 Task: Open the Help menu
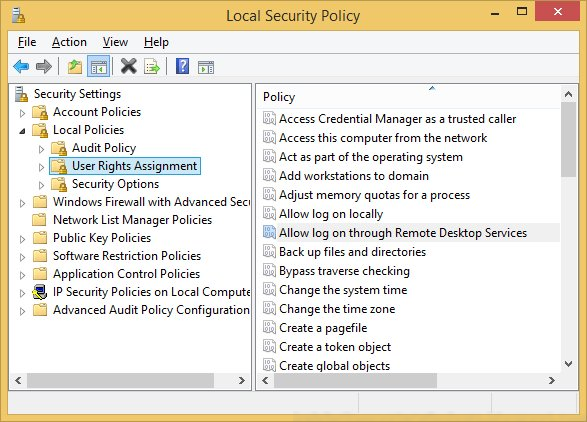(x=156, y=42)
